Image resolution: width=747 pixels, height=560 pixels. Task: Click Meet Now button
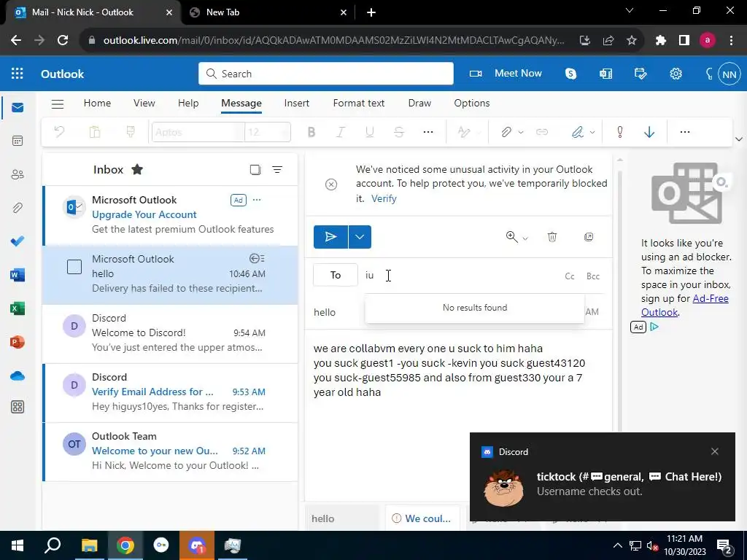pyautogui.click(x=506, y=74)
